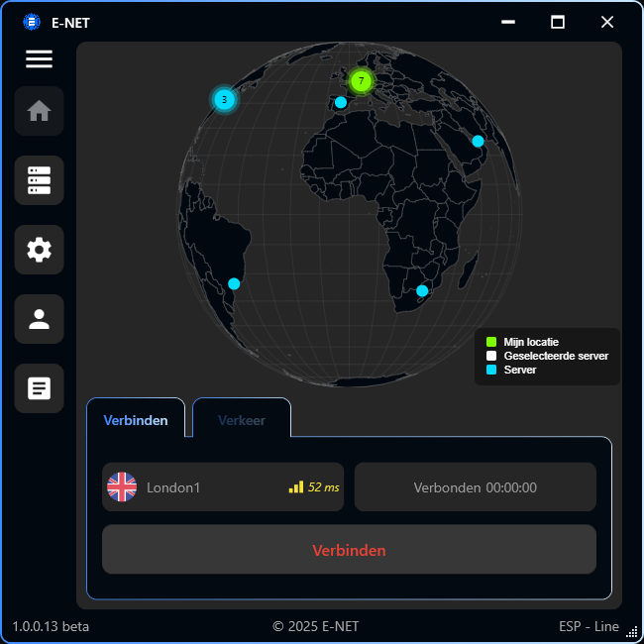Click the E-NET logo in title bar
The width and height of the screenshot is (644, 644).
(x=32, y=22)
